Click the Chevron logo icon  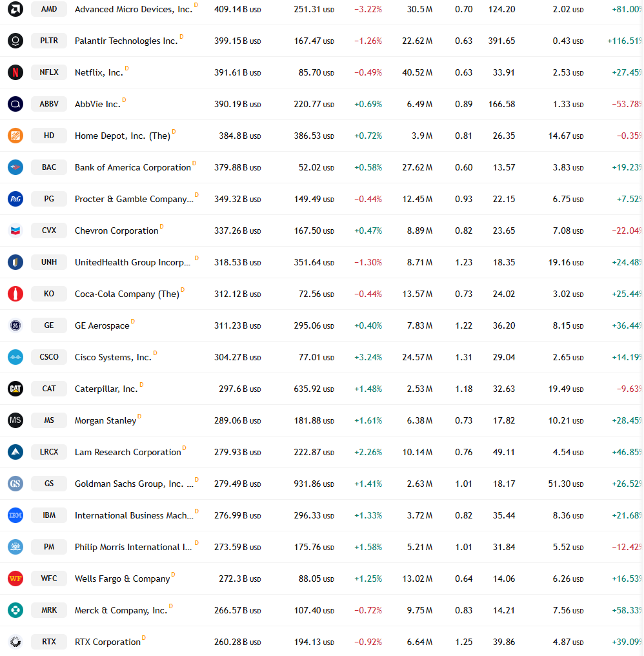click(x=15, y=231)
